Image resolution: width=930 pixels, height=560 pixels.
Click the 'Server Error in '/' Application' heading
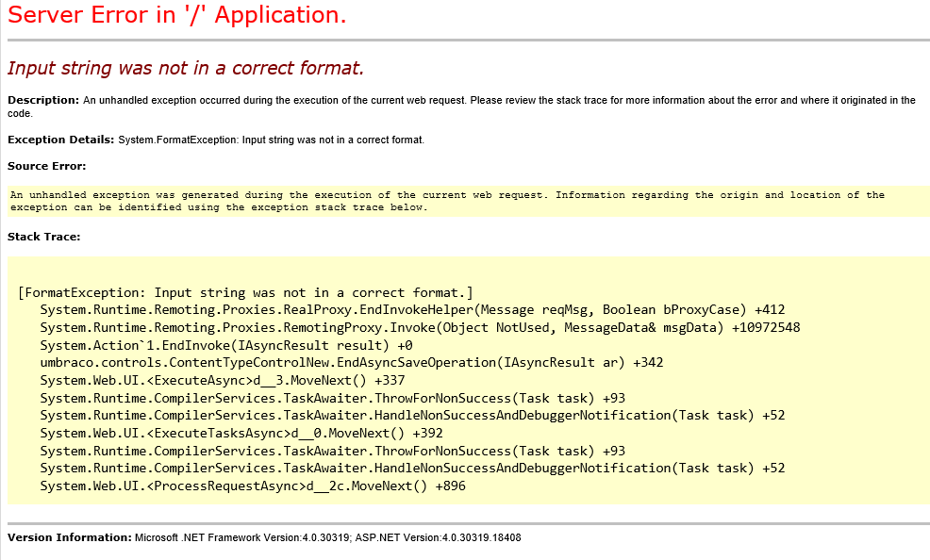pos(176,16)
